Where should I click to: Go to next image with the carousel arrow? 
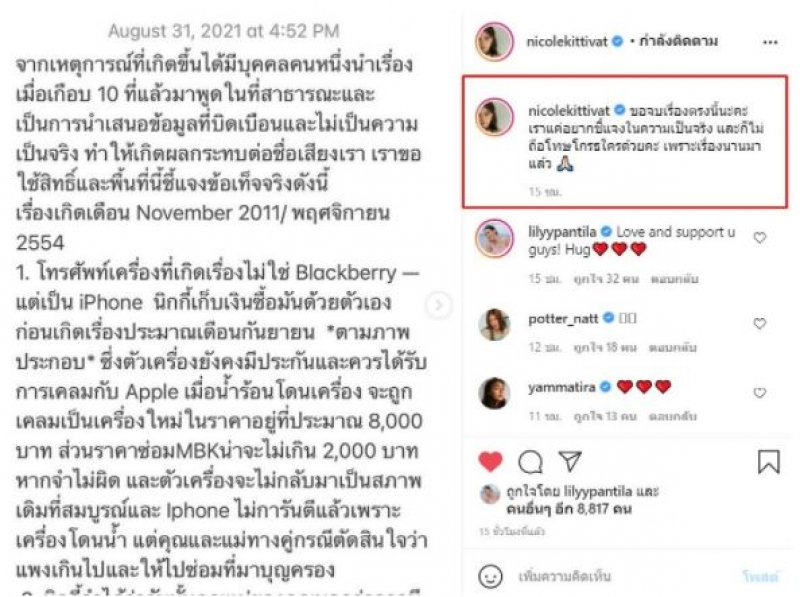(438, 305)
